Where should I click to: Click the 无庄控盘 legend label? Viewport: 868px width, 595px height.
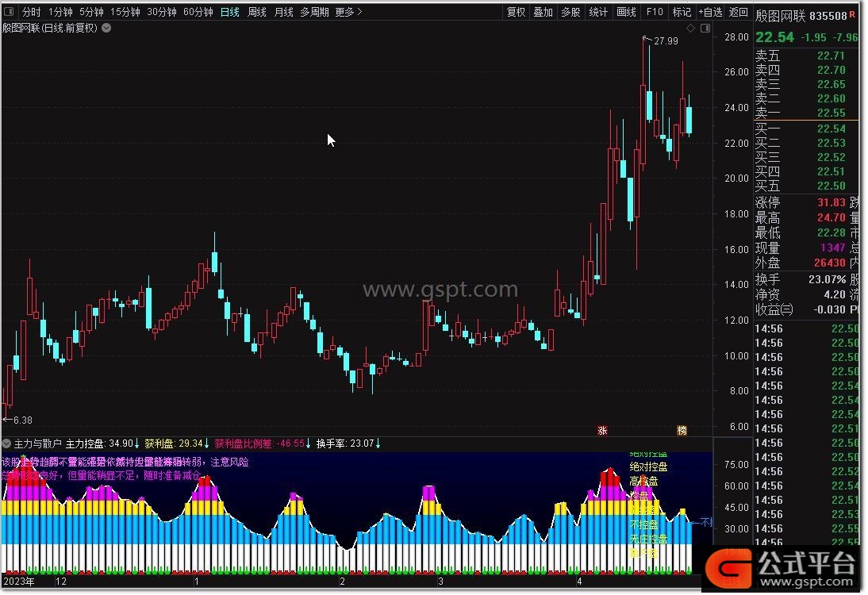[x=648, y=539]
